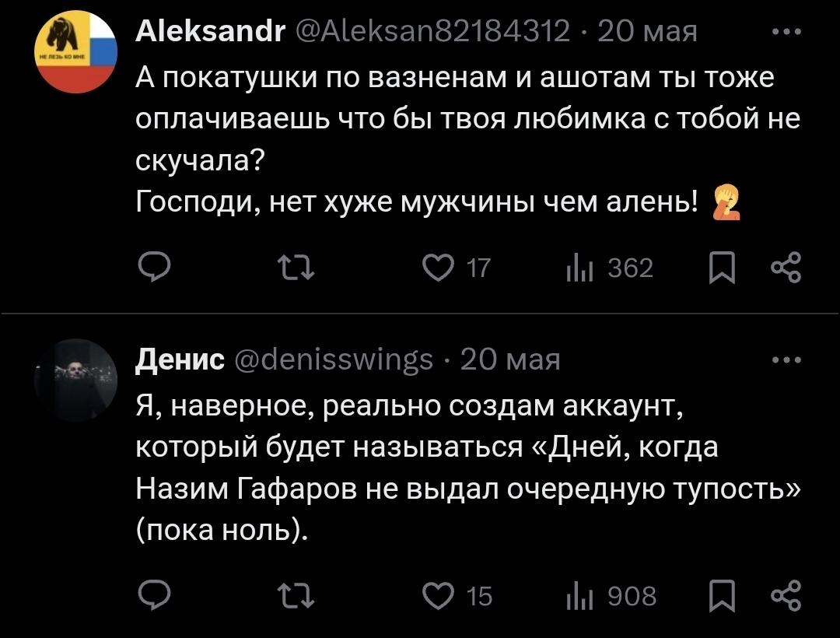Share Денис's tweet

(784, 596)
